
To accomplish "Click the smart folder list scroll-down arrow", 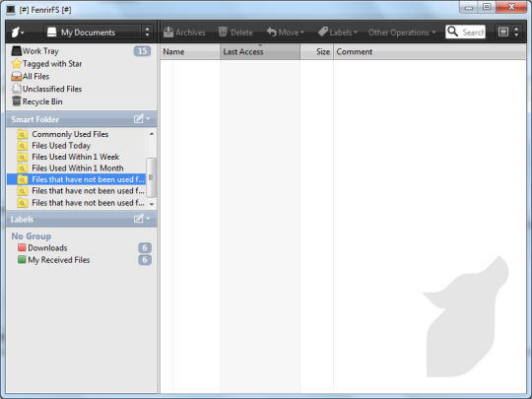I will [152, 204].
